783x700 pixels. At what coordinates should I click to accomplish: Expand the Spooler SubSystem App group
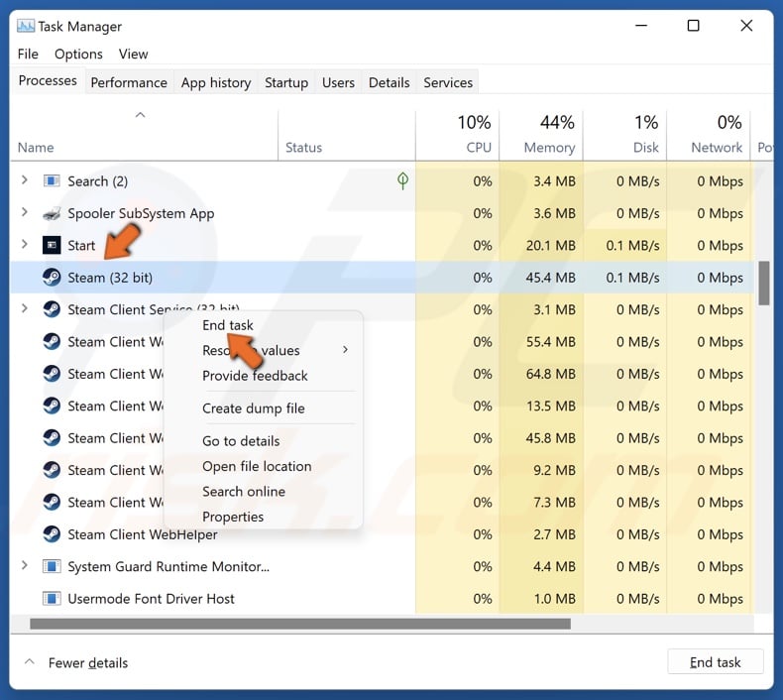pyautogui.click(x=24, y=212)
